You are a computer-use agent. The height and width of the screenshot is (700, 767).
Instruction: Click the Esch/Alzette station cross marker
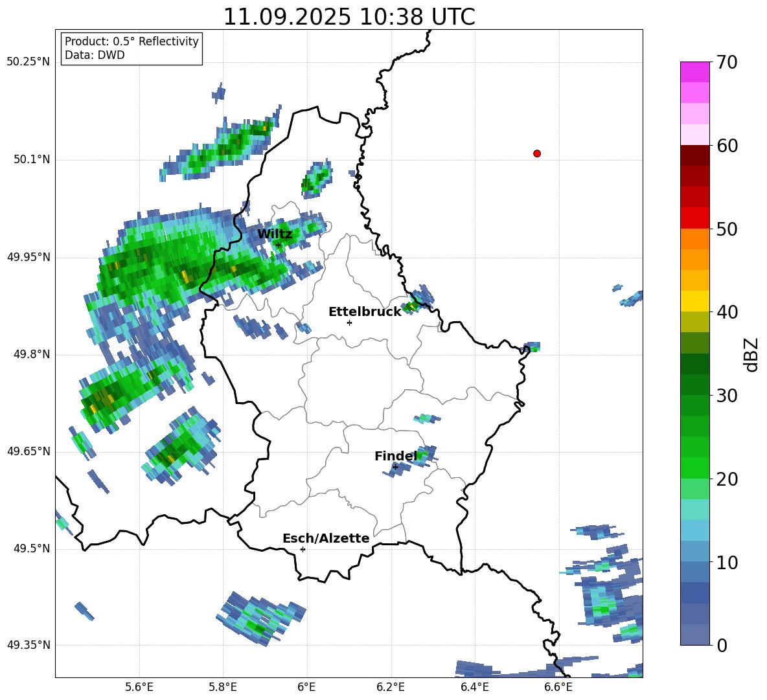[303, 549]
